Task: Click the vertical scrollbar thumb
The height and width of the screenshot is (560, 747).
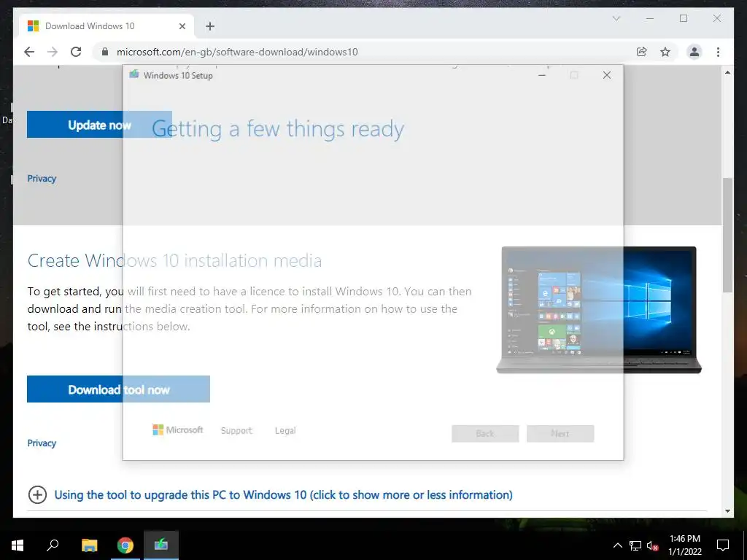Action: point(727,235)
